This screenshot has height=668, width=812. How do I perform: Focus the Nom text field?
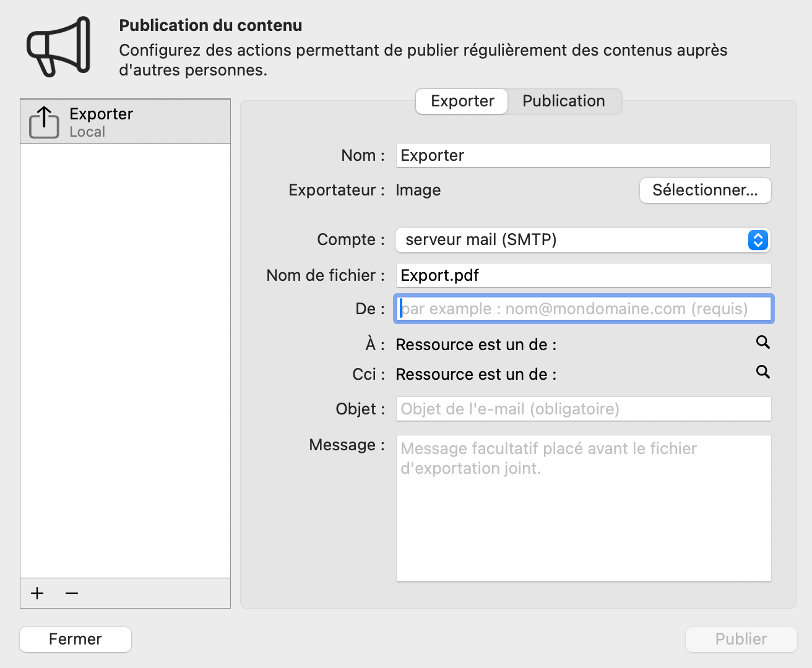[582, 155]
